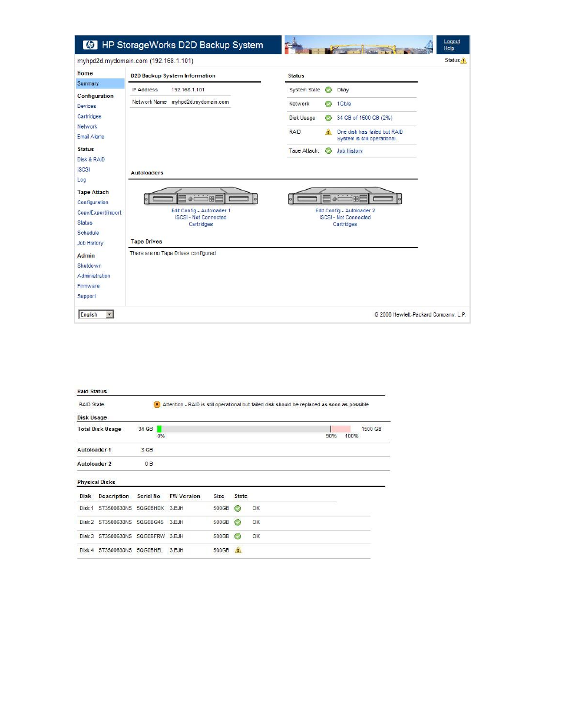Image resolution: width=562 pixels, height=728 pixels.
Task: Click Edit Config - Autoloader 2
Action: click(345, 210)
